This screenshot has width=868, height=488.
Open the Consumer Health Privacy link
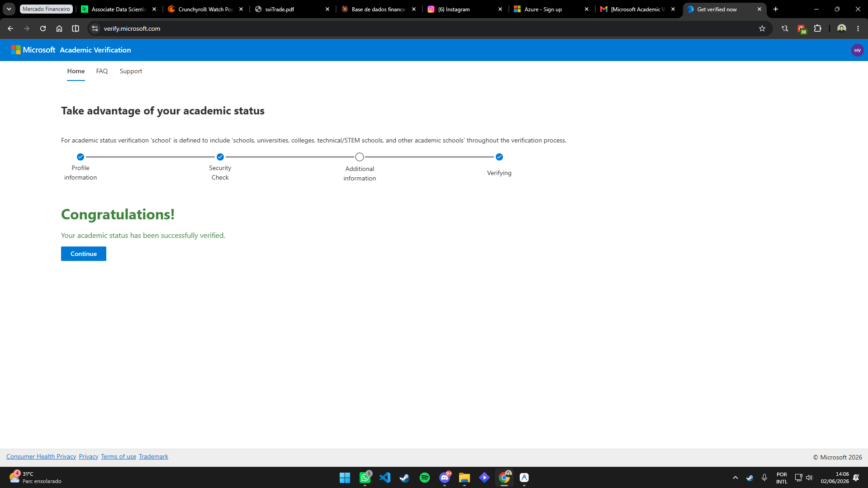41,456
